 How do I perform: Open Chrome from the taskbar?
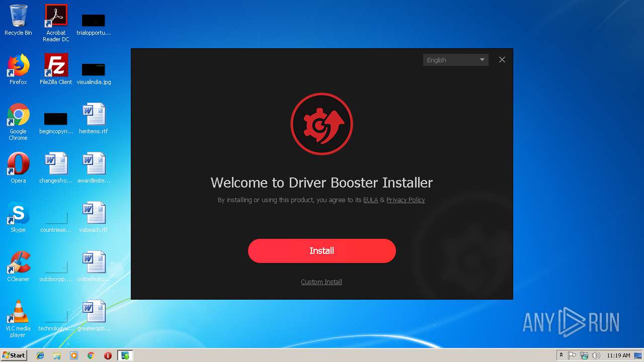tap(91, 355)
